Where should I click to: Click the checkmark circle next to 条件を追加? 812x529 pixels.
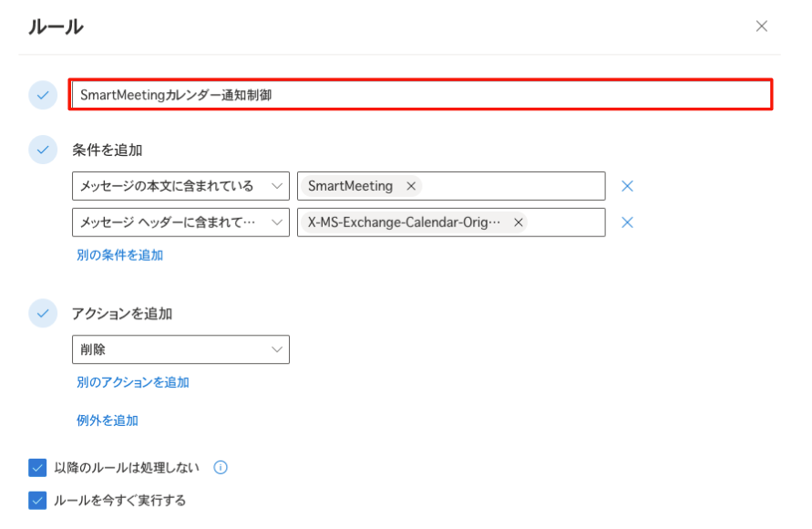[x=43, y=150]
